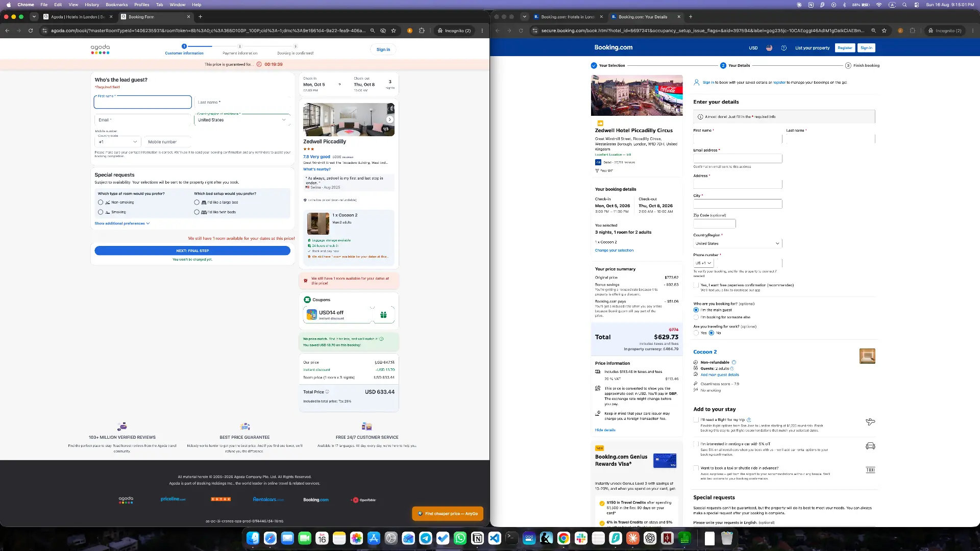Launch Visual Studio Code from the Dock
This screenshot has width=980, height=551.
click(x=495, y=538)
